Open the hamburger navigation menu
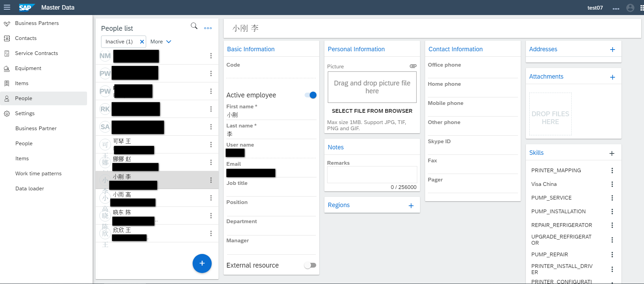The height and width of the screenshot is (284, 644). pos(7,7)
